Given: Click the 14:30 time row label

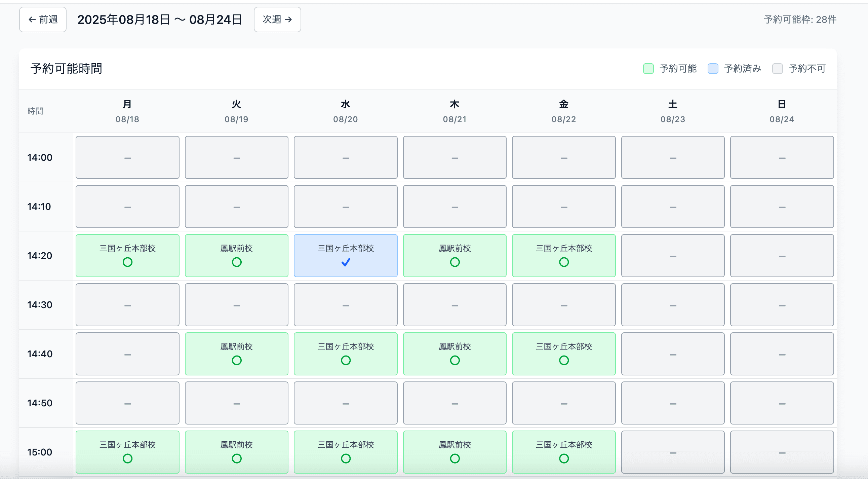Looking at the screenshot, I should [x=40, y=305].
